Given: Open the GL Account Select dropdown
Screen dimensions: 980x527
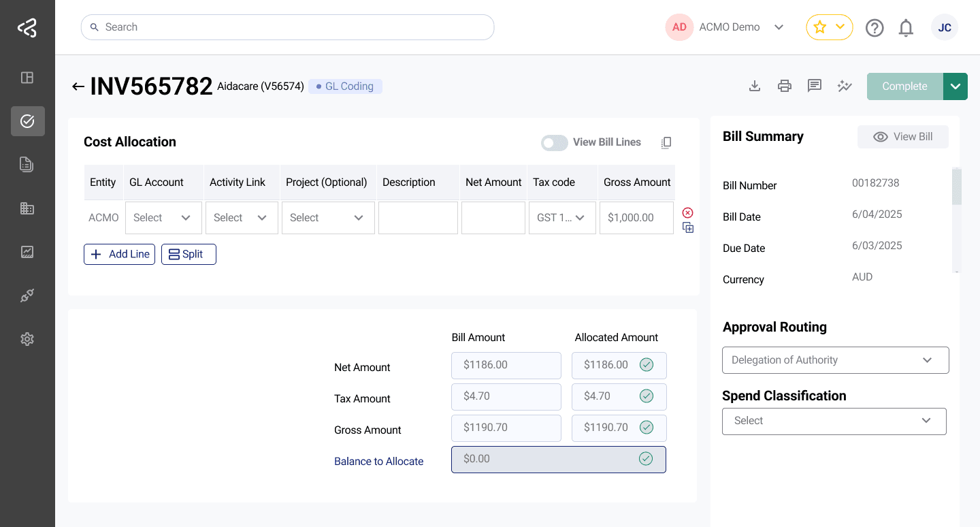Looking at the screenshot, I should (163, 218).
